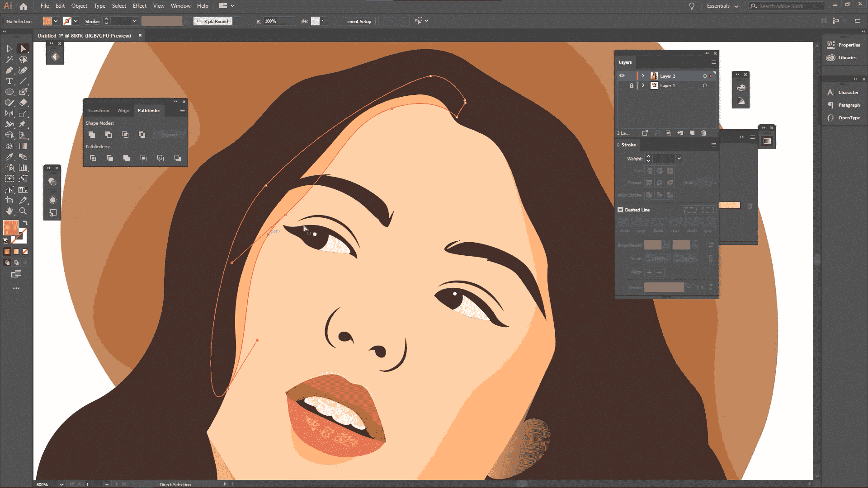Select the Pen tool

pyautogui.click(x=9, y=70)
